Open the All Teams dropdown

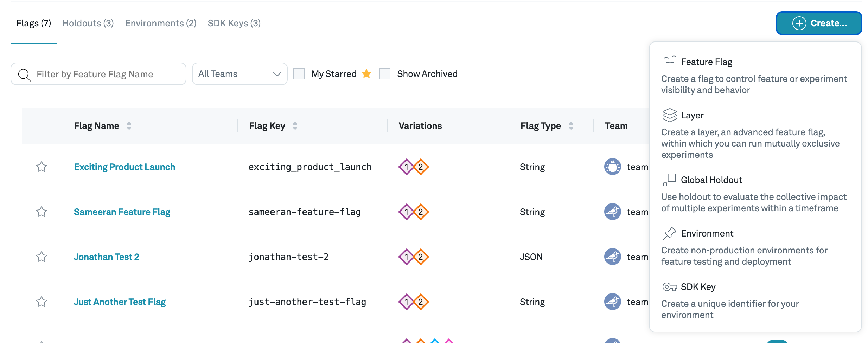click(240, 74)
